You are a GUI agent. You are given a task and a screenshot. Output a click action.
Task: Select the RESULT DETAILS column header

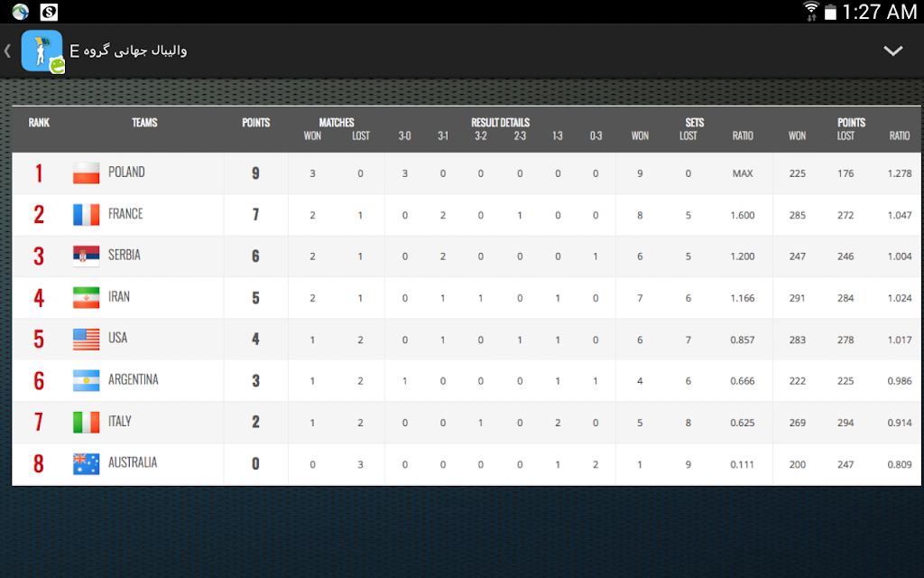click(x=500, y=123)
